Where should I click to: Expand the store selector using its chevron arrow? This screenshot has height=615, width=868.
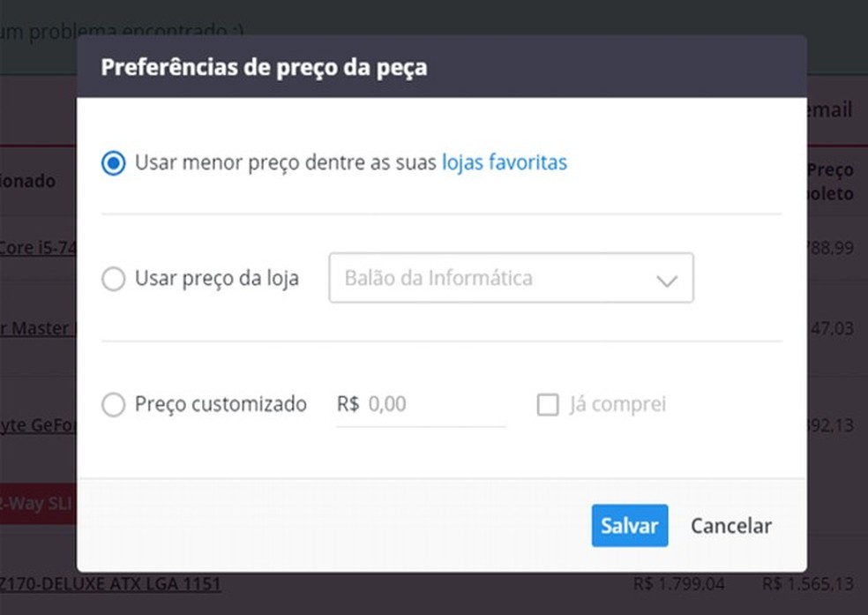pos(667,278)
